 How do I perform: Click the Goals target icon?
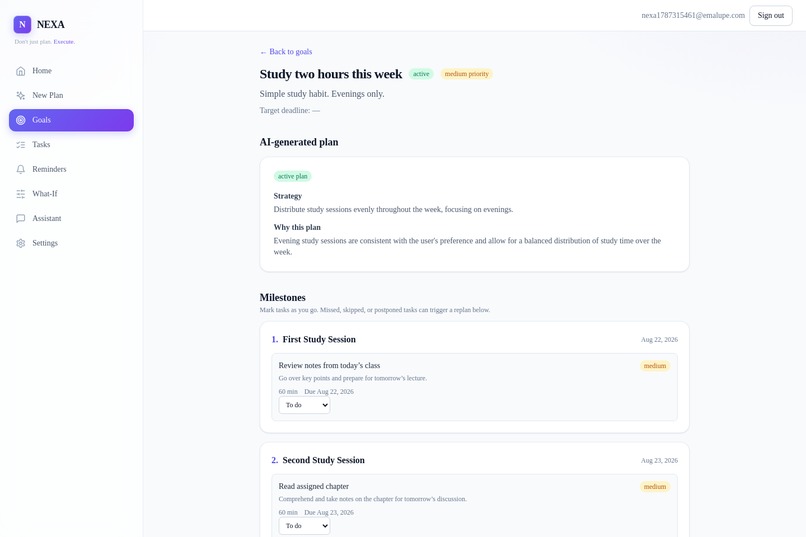point(21,120)
